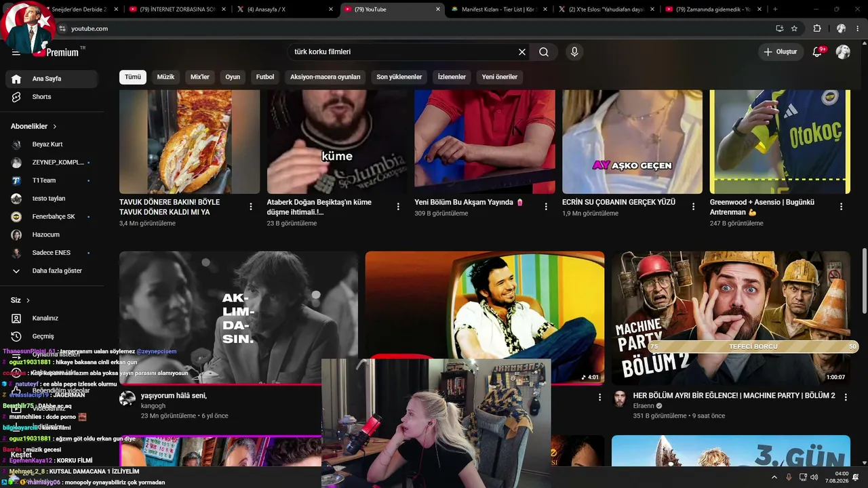Open YouTube notifications bell

(817, 52)
